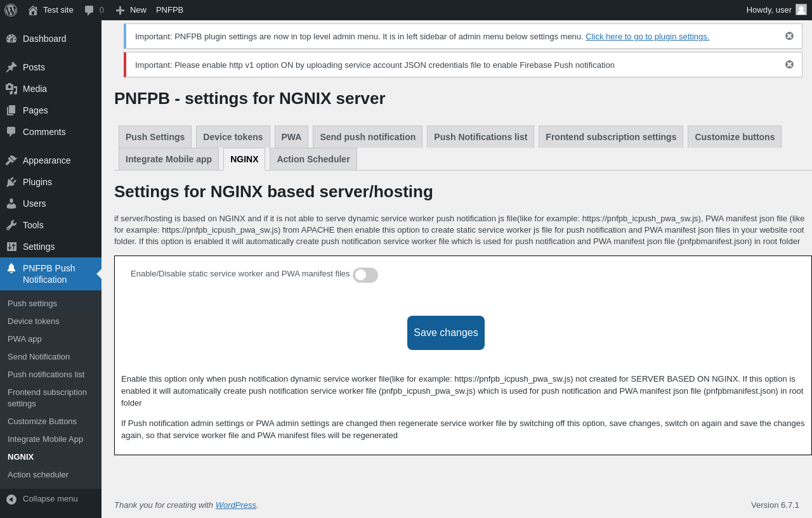
Task: Open Send Notification in sidebar submenu
Action: [x=39, y=357]
